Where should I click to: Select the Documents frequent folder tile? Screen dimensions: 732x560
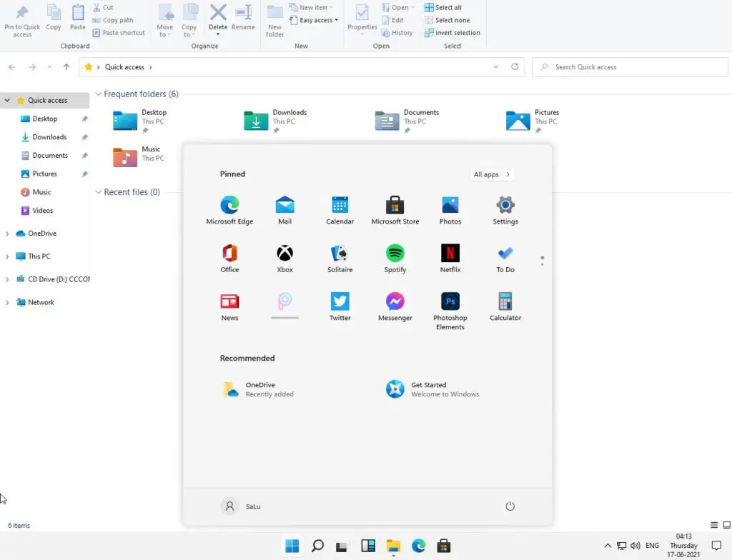(x=407, y=121)
